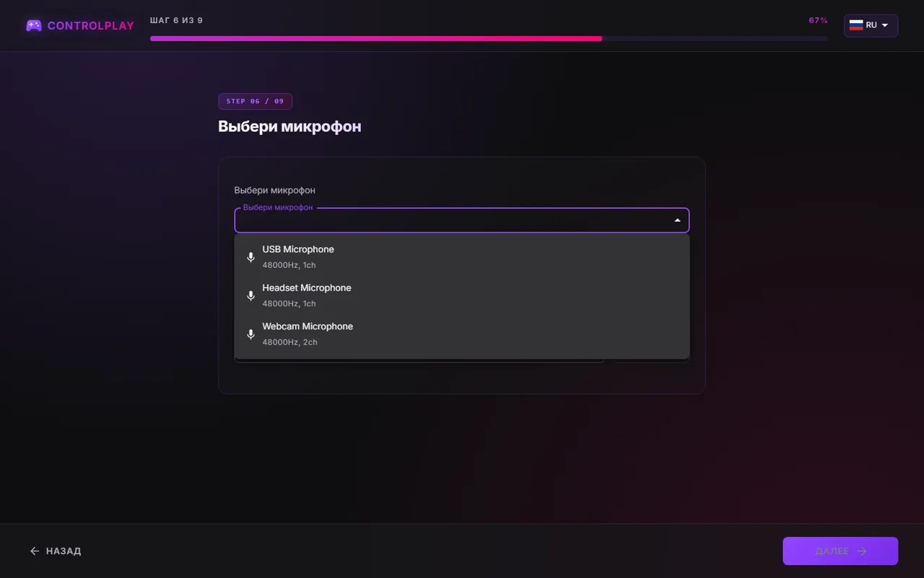The height and width of the screenshot is (578, 924).
Task: Click the STEP 06 / 09 badge
Action: [256, 101]
